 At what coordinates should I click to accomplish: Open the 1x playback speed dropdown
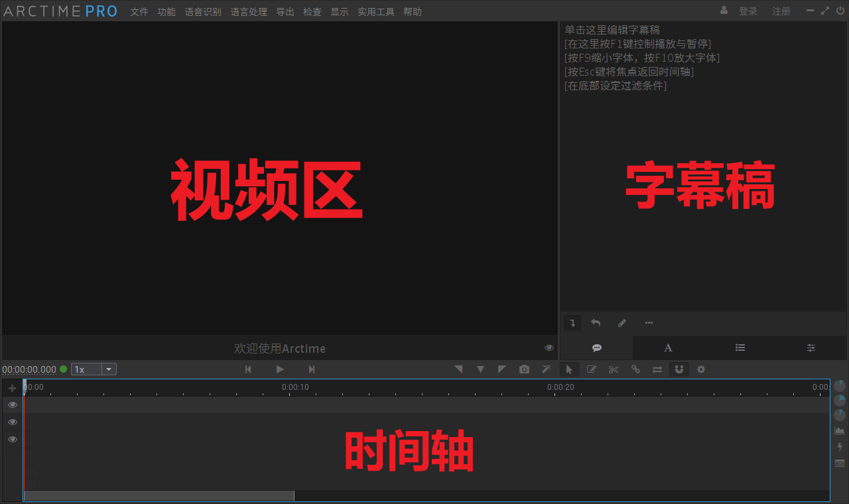tap(94, 369)
